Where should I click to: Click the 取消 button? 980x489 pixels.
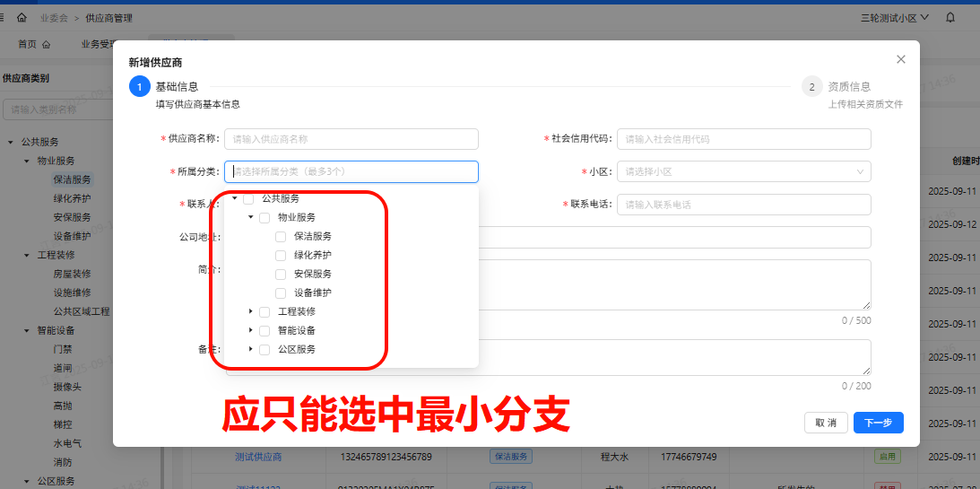(x=826, y=423)
